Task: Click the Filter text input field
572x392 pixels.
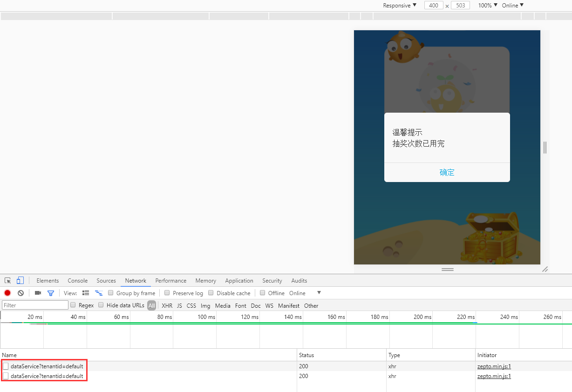Action: [35, 305]
